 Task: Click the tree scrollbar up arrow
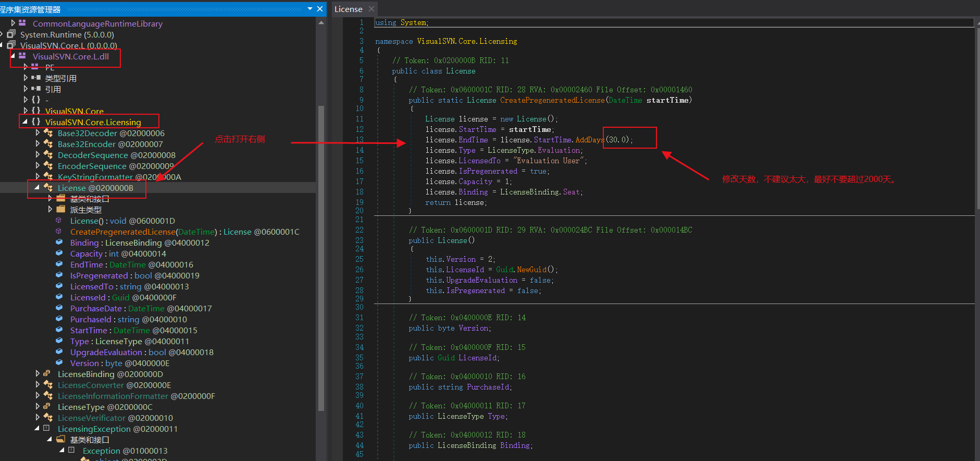point(321,22)
